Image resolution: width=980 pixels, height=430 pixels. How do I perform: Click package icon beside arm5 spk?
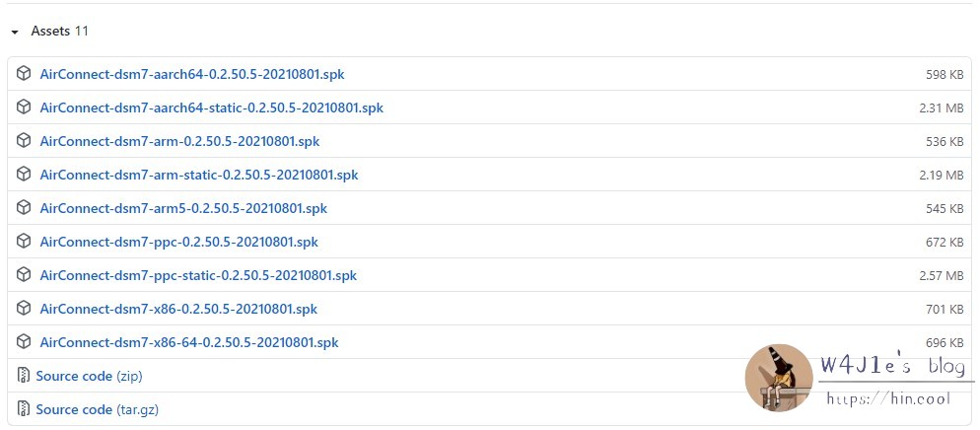coord(24,208)
